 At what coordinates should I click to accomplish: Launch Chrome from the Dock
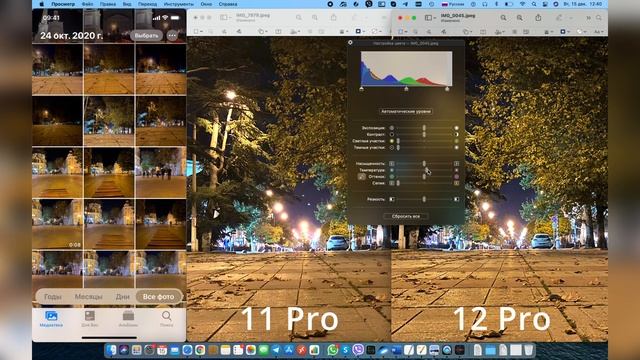(x=200, y=350)
